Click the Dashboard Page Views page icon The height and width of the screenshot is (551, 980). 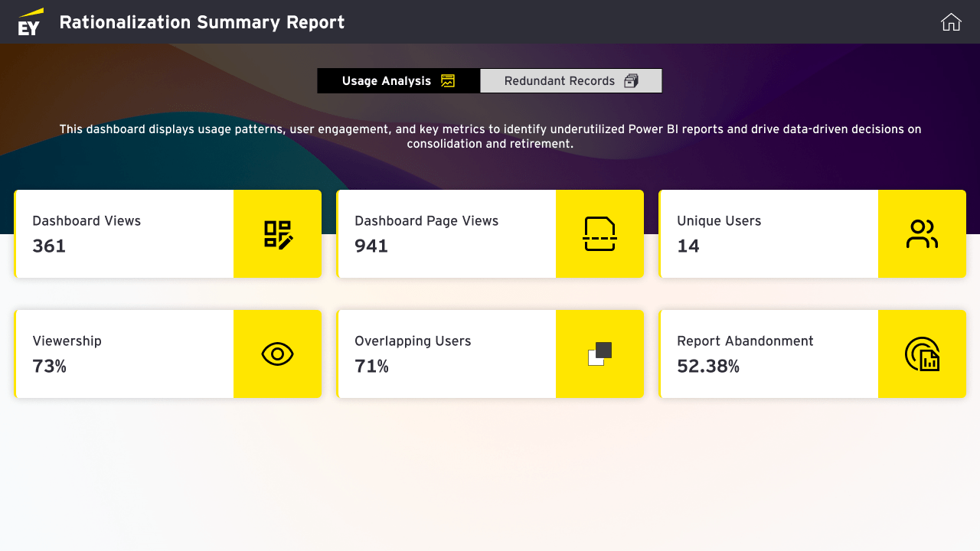click(x=599, y=234)
